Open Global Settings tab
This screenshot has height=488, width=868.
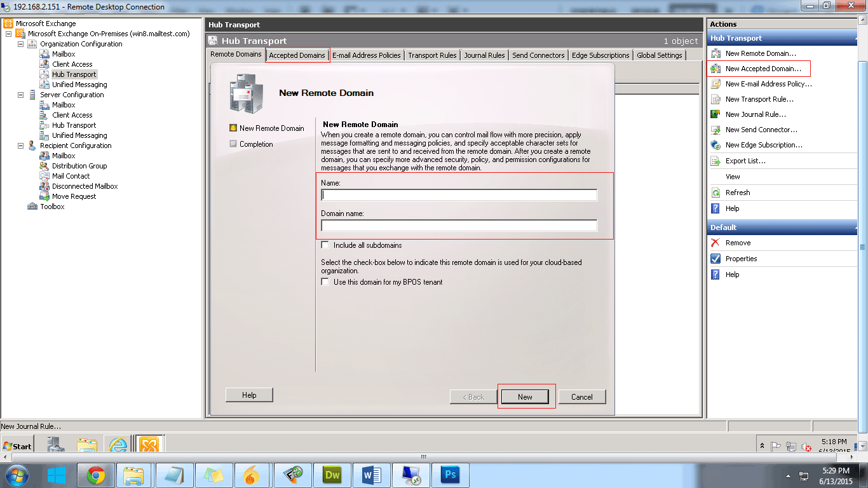pos(660,55)
